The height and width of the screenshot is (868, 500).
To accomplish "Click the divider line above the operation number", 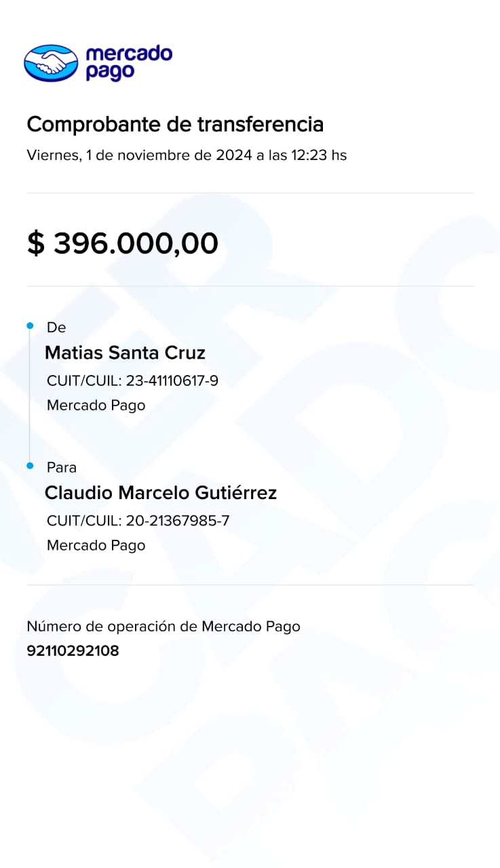I will [250, 585].
